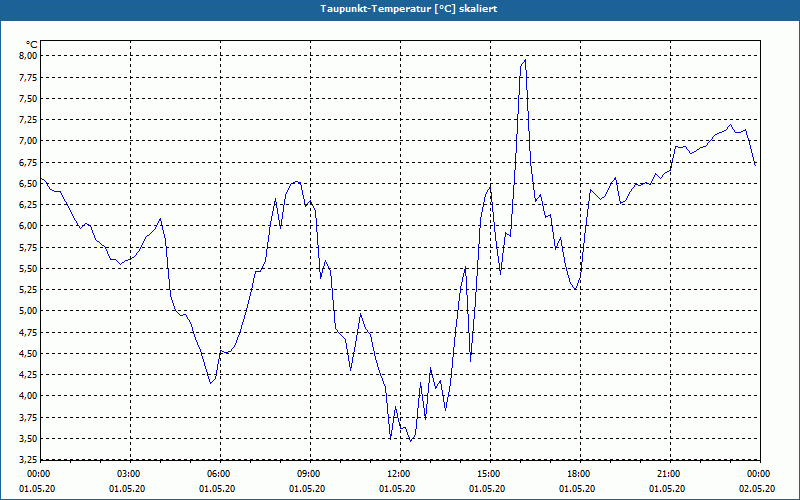Click the 5,00 y-axis label
800x500 pixels.
click(x=27, y=311)
